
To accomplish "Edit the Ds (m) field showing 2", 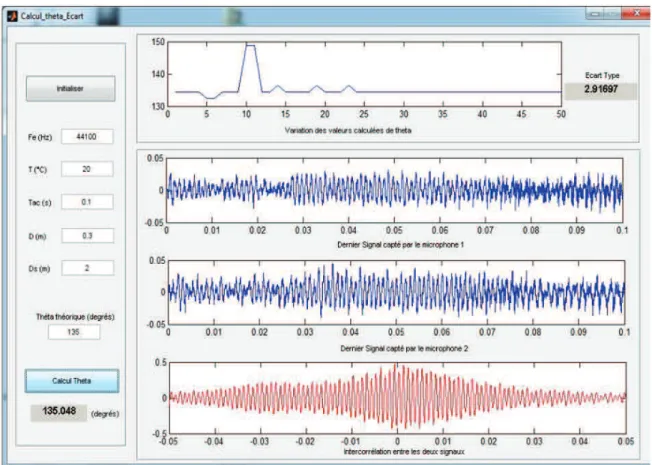I will (87, 268).
